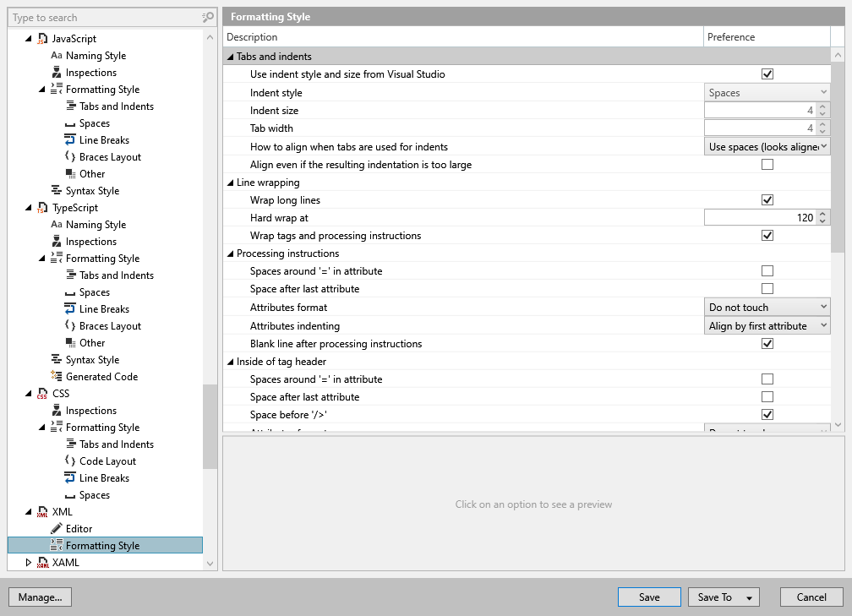The width and height of the screenshot is (852, 616).
Task: Expand the XAML tree node
Action: click(28, 562)
